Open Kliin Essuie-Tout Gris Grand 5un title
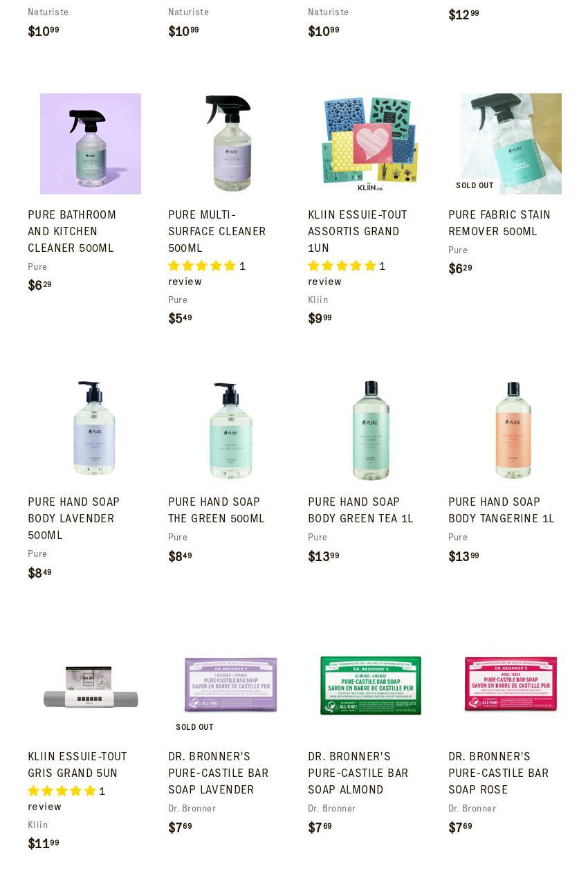The height and width of the screenshot is (880, 588). pyautogui.click(x=77, y=765)
